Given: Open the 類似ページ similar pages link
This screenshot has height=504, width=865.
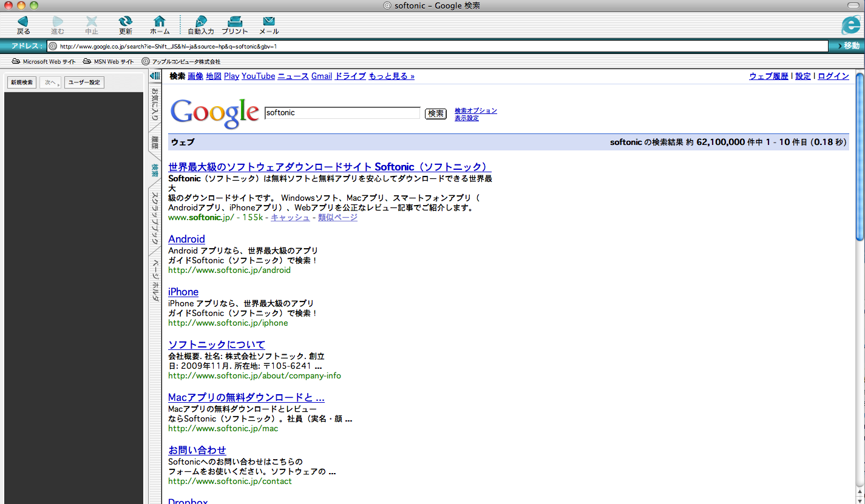Looking at the screenshot, I should tap(338, 217).
